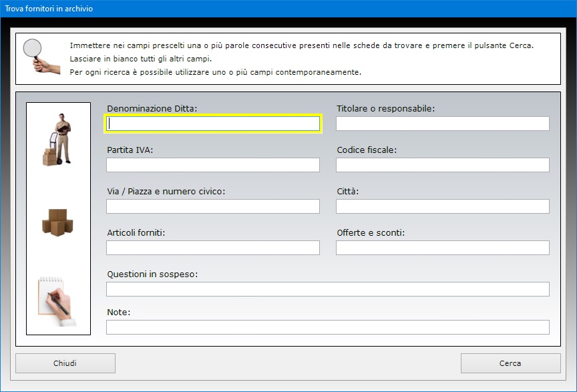Click the Città input field
The width and height of the screenshot is (577, 392).
point(443,206)
